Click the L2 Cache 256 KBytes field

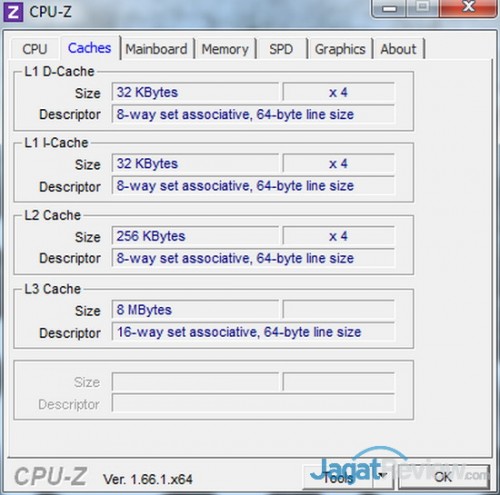[x=195, y=236]
